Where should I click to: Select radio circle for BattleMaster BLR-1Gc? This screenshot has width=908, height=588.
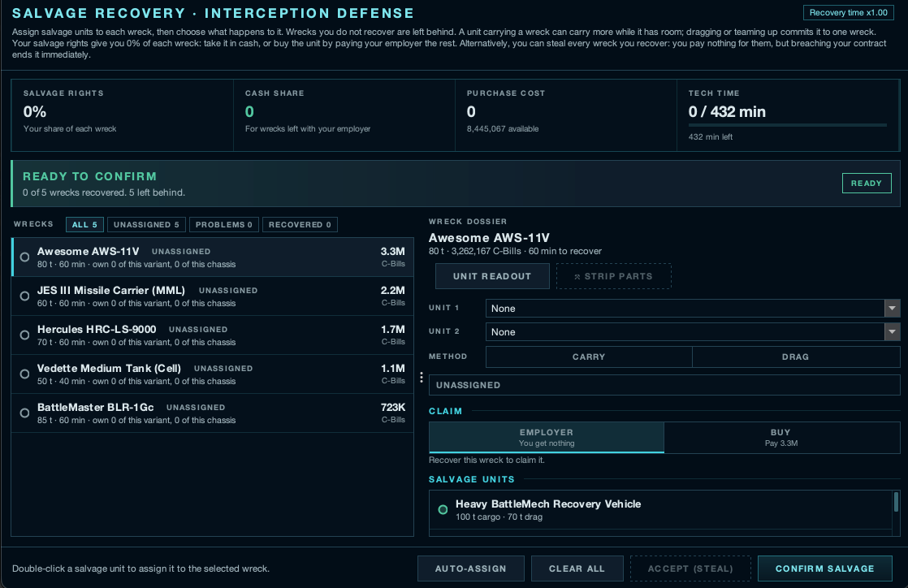(25, 413)
